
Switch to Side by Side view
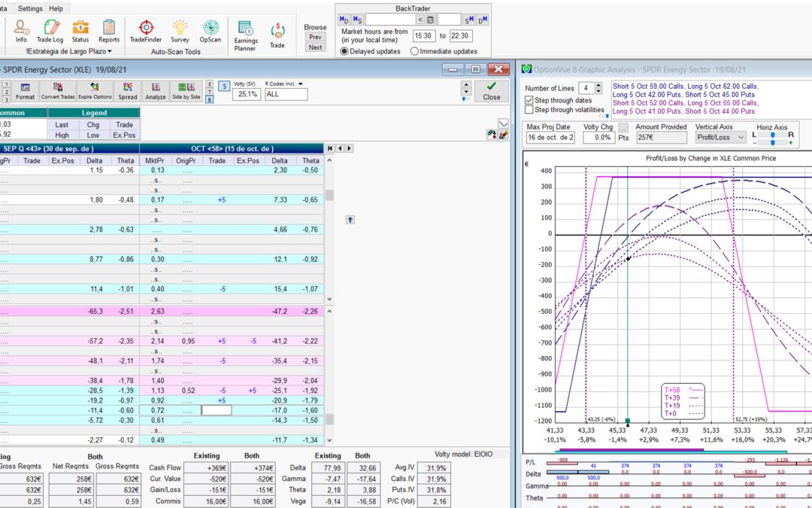tap(186, 91)
